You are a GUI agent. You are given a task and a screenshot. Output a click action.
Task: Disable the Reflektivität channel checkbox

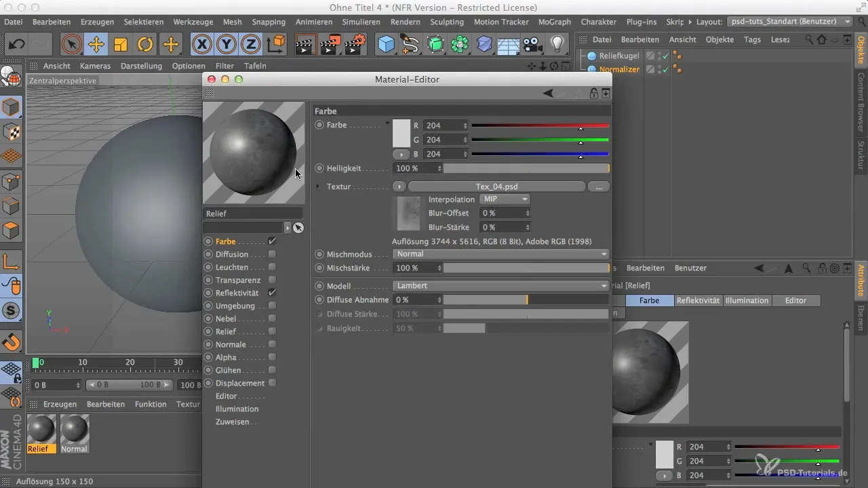click(x=272, y=293)
